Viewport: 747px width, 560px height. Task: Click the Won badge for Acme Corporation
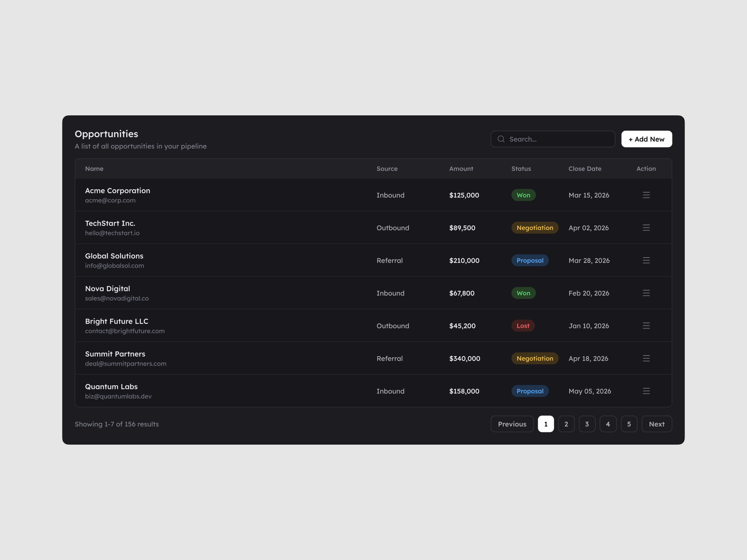(523, 195)
